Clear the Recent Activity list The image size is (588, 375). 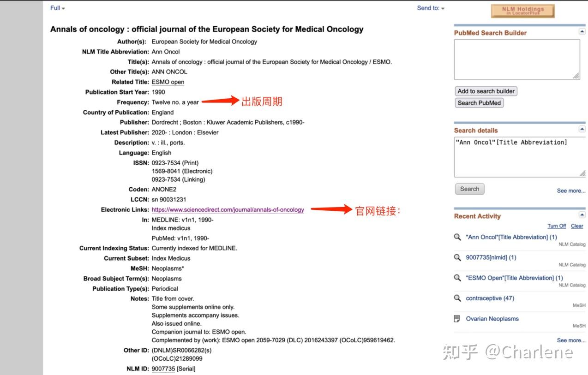pos(576,226)
